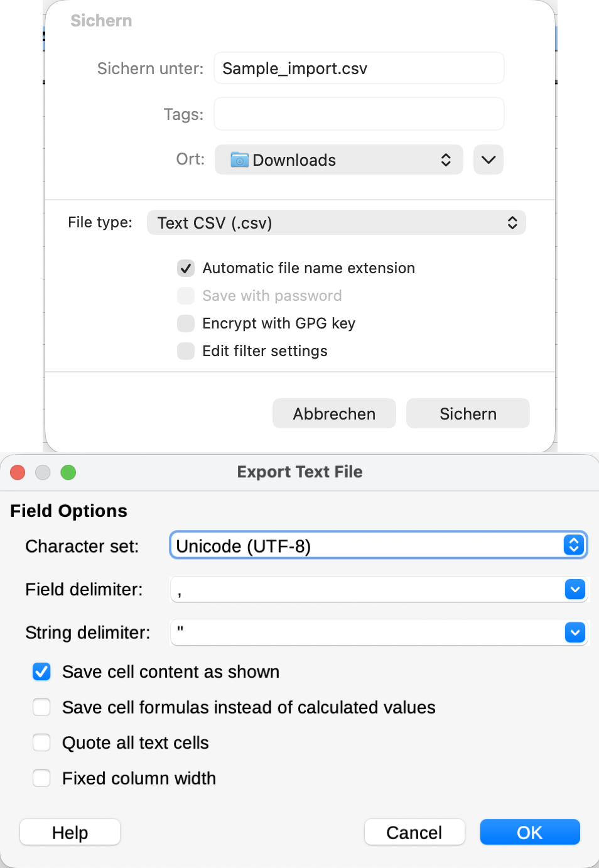The width and height of the screenshot is (599, 868).
Task: Click the Abbrechen button
Action: pyautogui.click(x=334, y=413)
